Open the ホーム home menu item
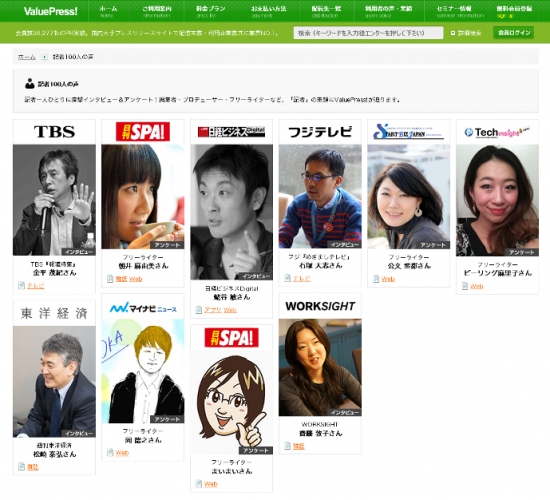Screen dimensions: 550x500 tap(108, 12)
